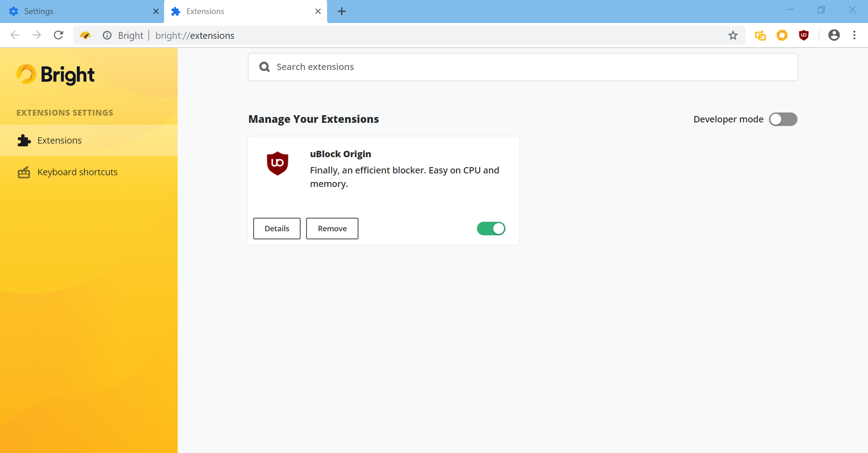Click the orange hexagon toolbar extension
Screen dimensions: 868x453
pos(782,35)
